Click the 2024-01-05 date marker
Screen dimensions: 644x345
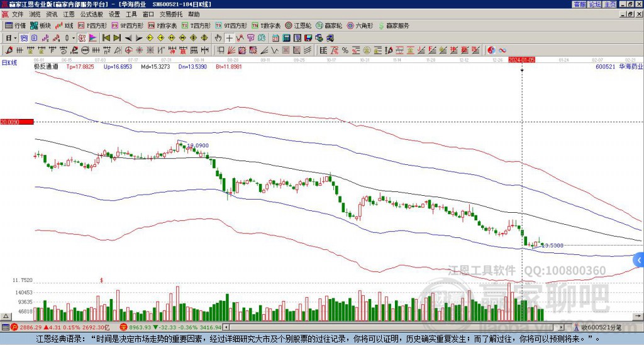[521, 60]
